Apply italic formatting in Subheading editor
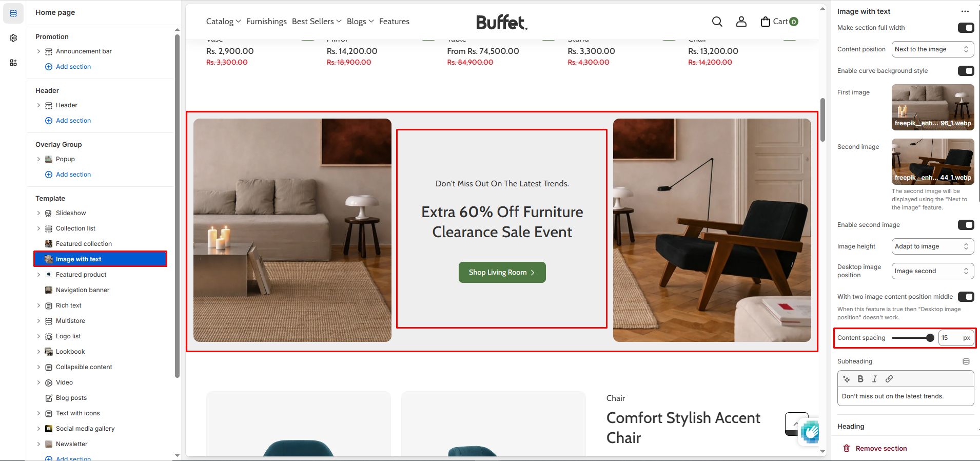The image size is (980, 461). tap(875, 379)
